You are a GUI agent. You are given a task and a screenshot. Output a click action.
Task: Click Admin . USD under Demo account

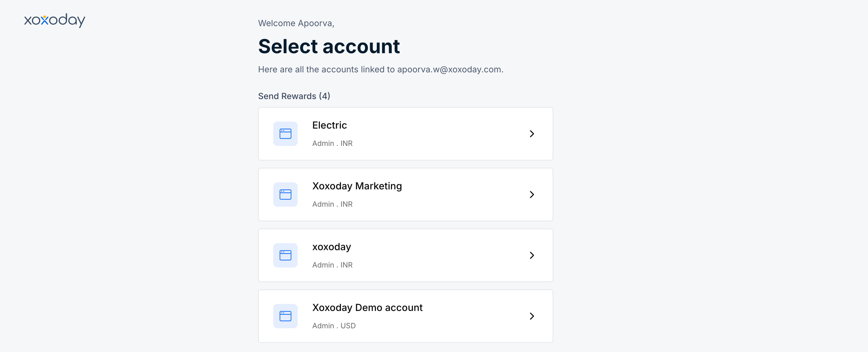(x=334, y=326)
